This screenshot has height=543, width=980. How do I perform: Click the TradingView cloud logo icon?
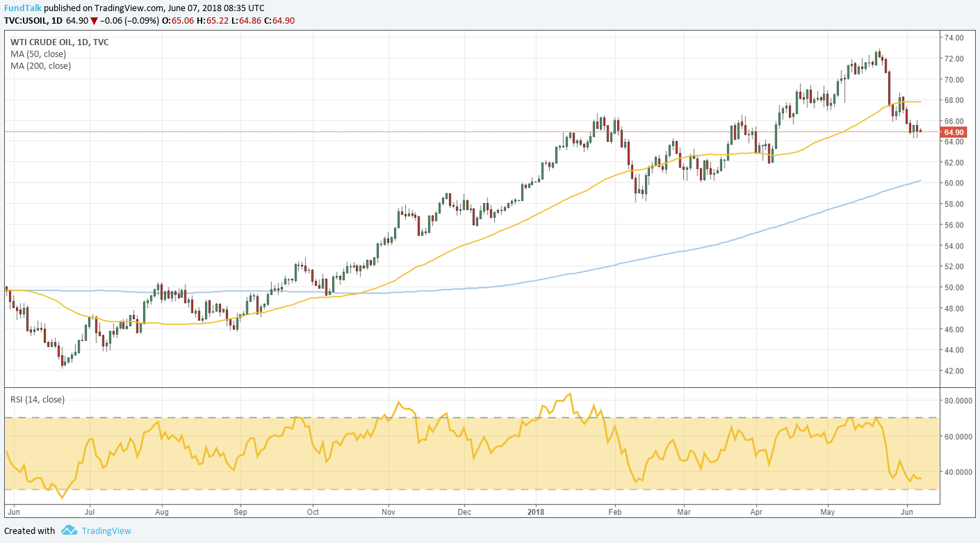(69, 530)
